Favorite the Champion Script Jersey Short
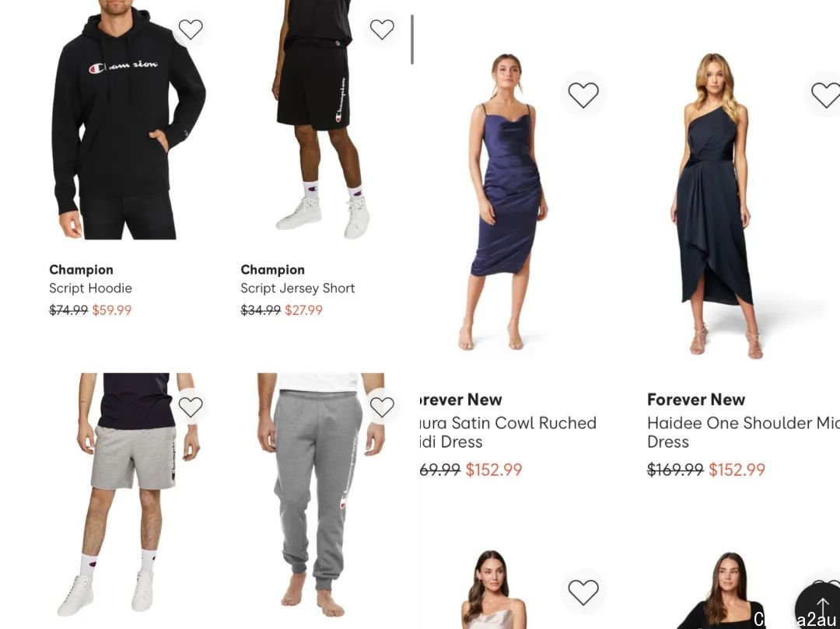This screenshot has width=840, height=629. [x=382, y=29]
